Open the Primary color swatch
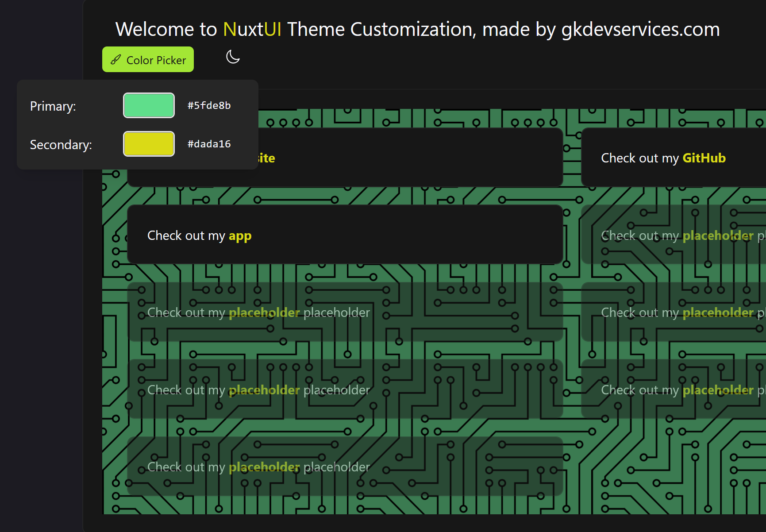This screenshot has height=532, width=766. click(149, 105)
